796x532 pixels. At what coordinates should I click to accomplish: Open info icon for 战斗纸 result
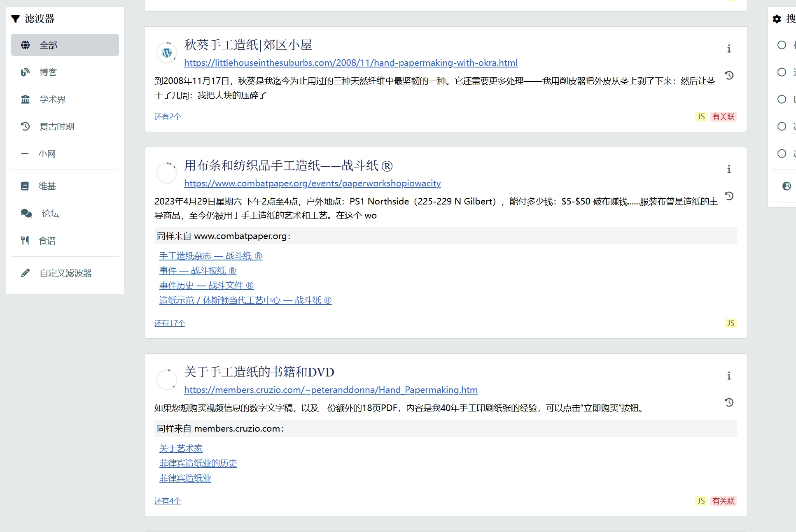tap(729, 169)
